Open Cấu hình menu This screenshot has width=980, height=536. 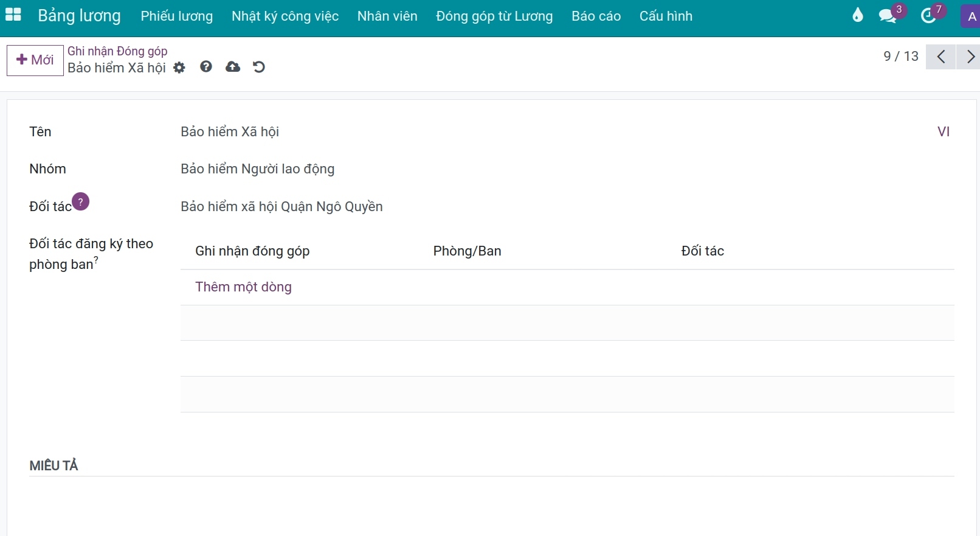[666, 16]
